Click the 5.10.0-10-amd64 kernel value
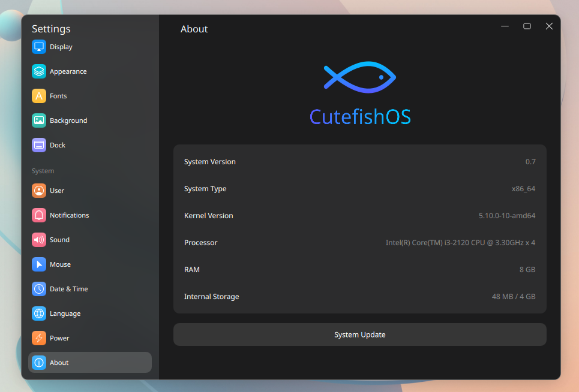 point(507,216)
